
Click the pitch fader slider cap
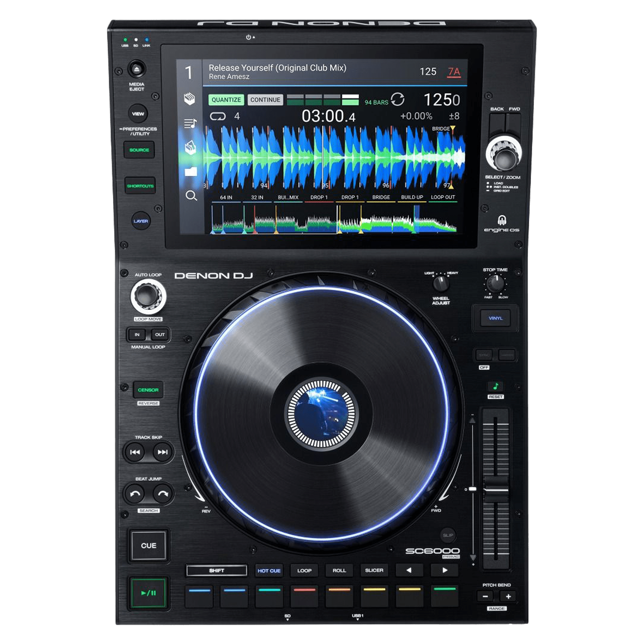[x=496, y=489]
